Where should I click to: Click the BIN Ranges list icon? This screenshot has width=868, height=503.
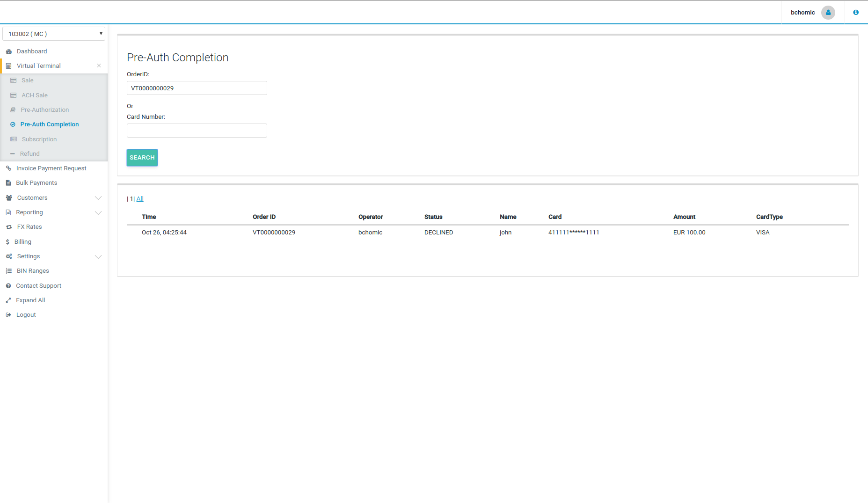(x=9, y=271)
